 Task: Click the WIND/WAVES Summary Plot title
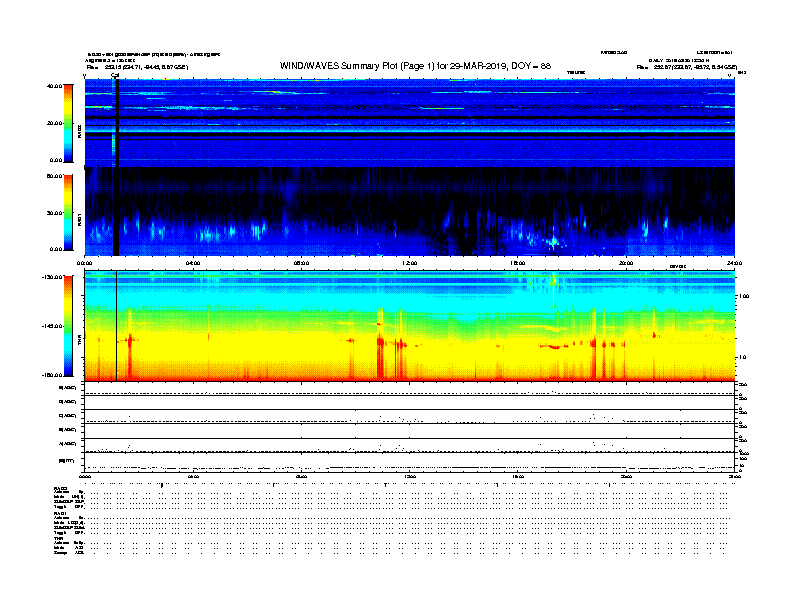point(415,66)
